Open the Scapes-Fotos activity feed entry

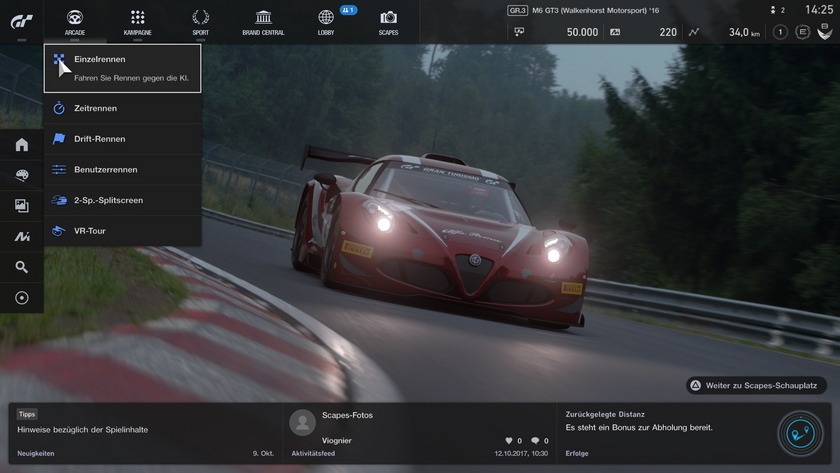coord(418,432)
